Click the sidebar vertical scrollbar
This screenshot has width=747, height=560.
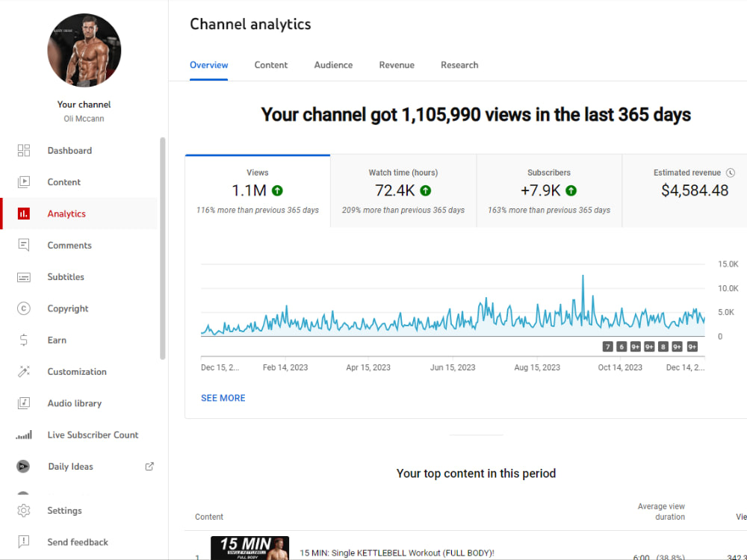162,248
